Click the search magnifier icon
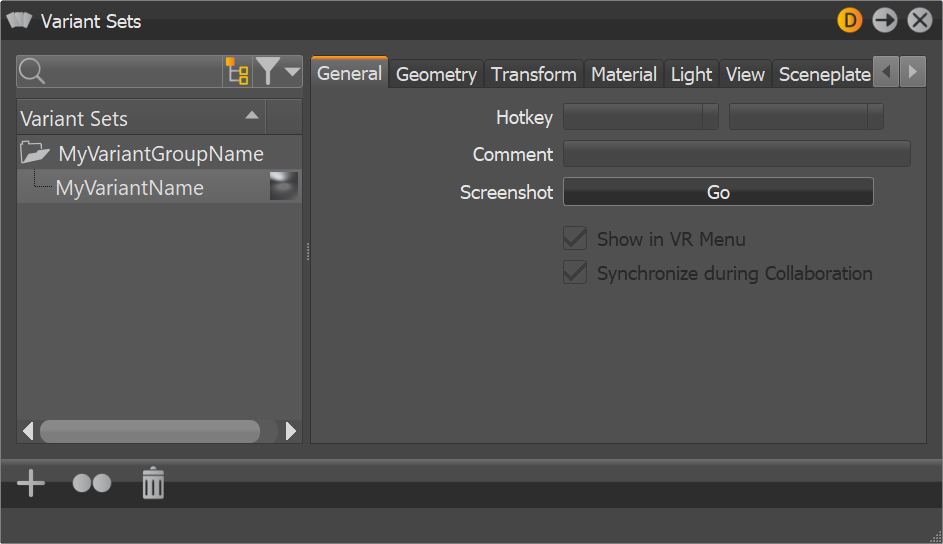 click(x=32, y=72)
